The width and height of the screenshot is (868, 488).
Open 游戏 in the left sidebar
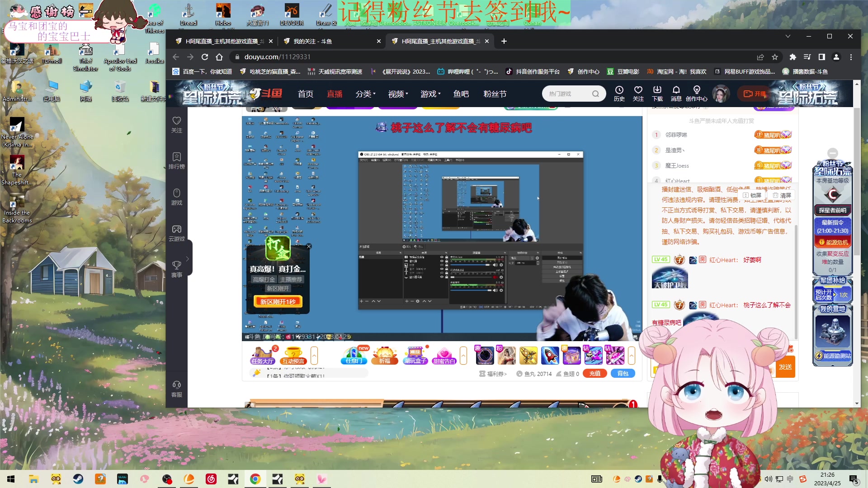(x=177, y=197)
